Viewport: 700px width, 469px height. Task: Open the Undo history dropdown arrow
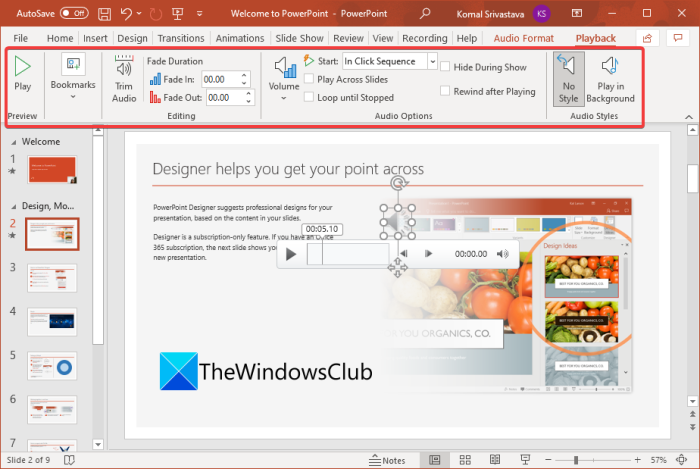[139, 14]
